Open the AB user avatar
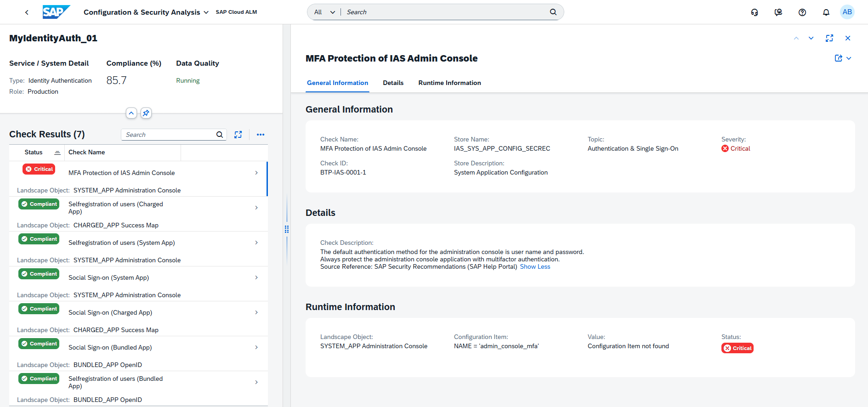 click(x=847, y=12)
